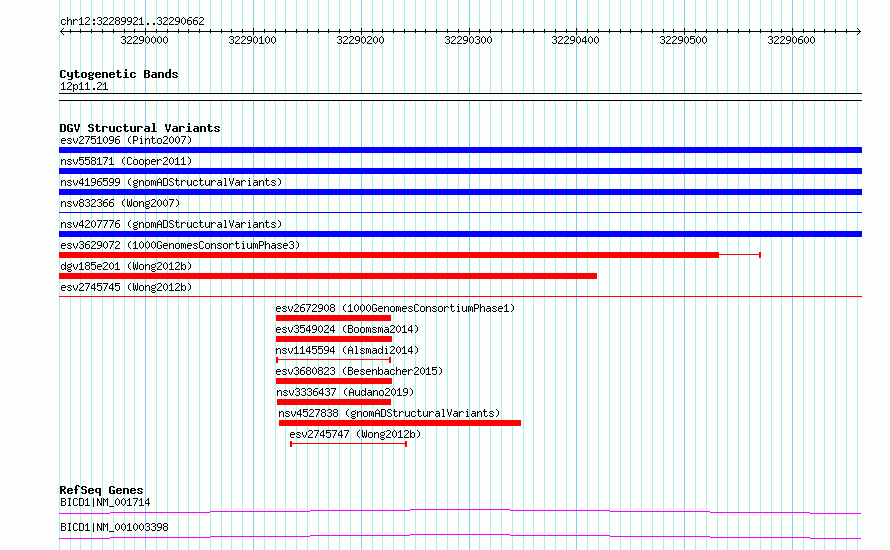This screenshot has width=890, height=550.
Task: Click the long red bar of nsv4527838
Action: point(400,423)
